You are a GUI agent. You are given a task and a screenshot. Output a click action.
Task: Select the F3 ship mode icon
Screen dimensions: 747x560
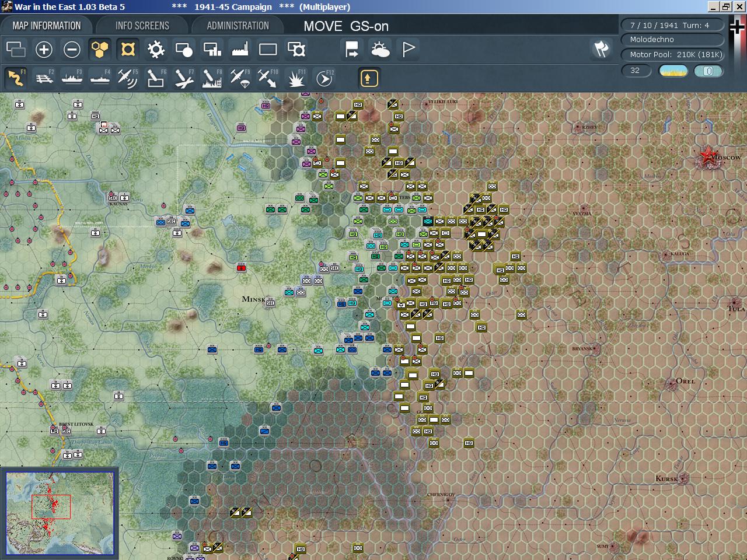72,78
